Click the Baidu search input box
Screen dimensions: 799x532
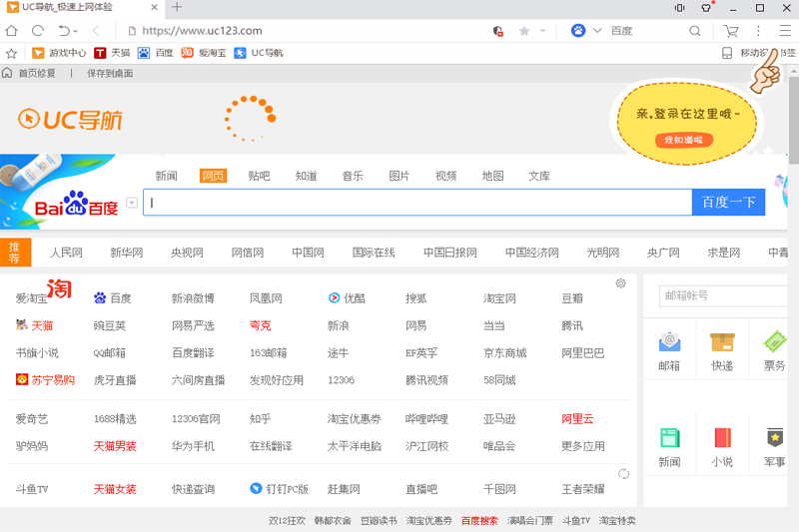pyautogui.click(x=419, y=203)
